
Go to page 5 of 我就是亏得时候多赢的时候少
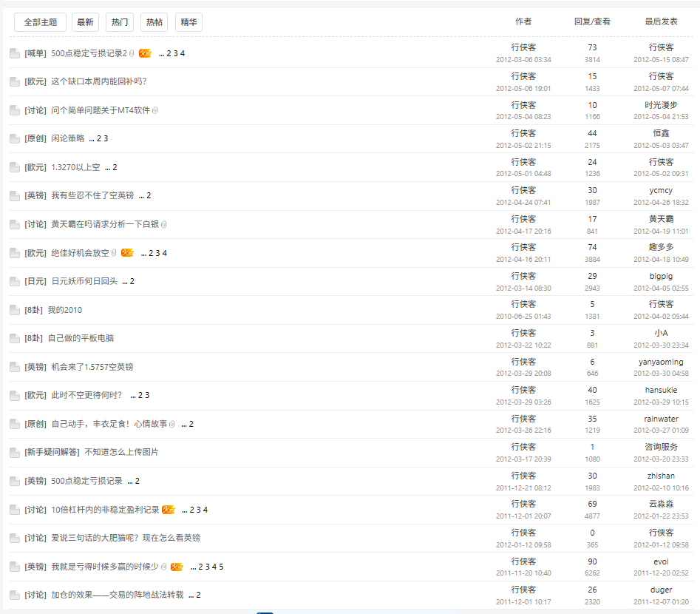click(221, 567)
